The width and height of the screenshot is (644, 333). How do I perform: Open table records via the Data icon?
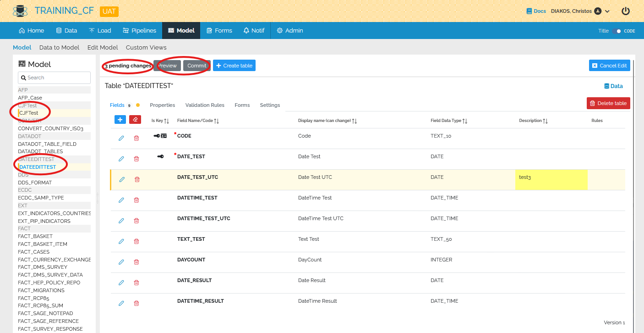[x=613, y=86]
